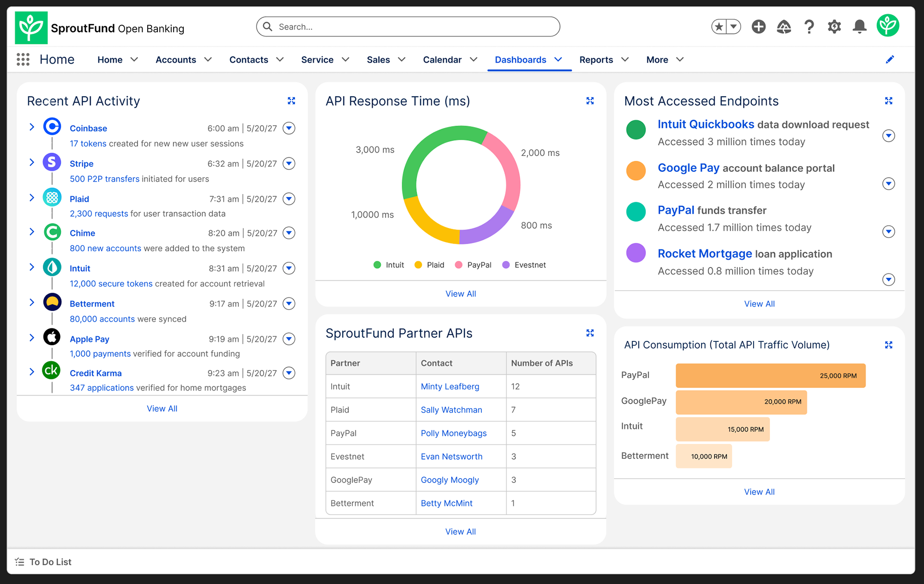Viewport: 924px width, 584px height.
Task: Expand the Stripe activity row chevron
Action: tap(32, 162)
